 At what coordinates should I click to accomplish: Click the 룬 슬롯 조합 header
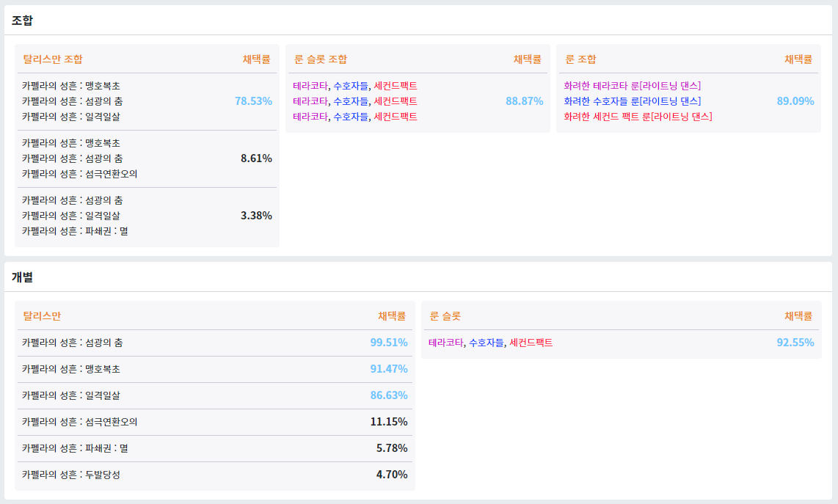coord(320,59)
